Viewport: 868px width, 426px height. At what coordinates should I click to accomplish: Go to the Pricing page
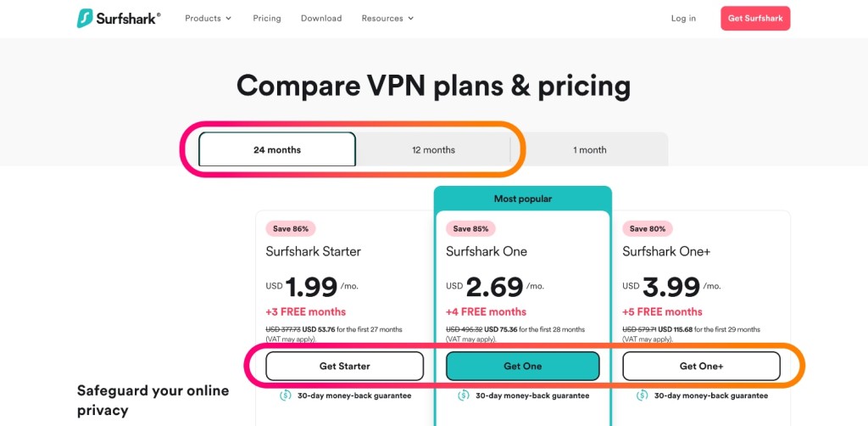[267, 19]
